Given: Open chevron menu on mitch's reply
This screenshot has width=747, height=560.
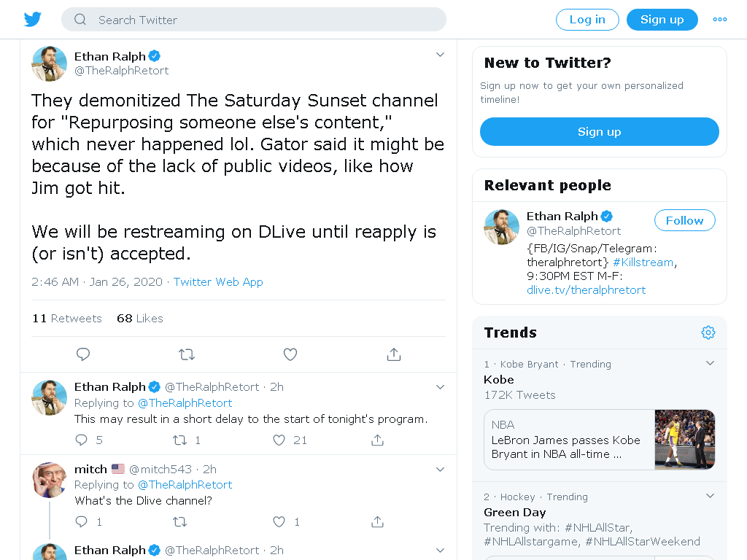Looking at the screenshot, I should [440, 470].
